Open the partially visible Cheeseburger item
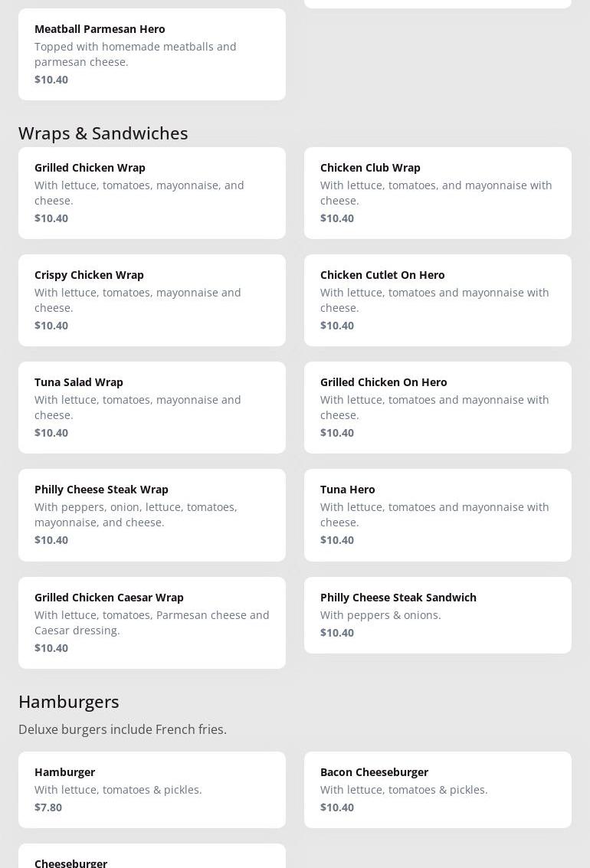This screenshot has height=868, width=590. 152,858
